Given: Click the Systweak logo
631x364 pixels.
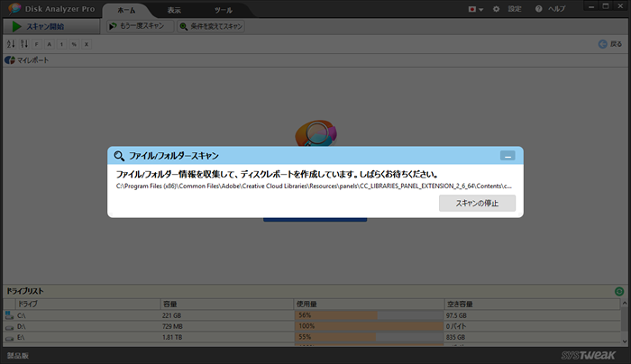Looking at the screenshot, I should (x=588, y=355).
